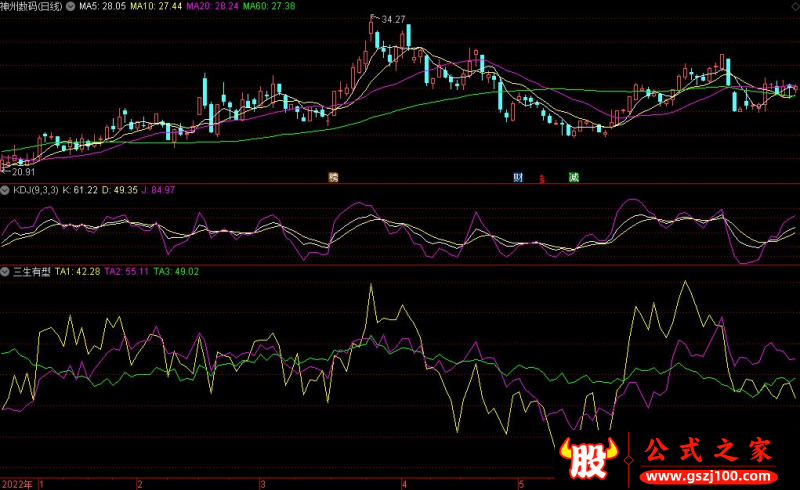
Task: Click the 2022年 year label on axis
Action: coord(16,484)
